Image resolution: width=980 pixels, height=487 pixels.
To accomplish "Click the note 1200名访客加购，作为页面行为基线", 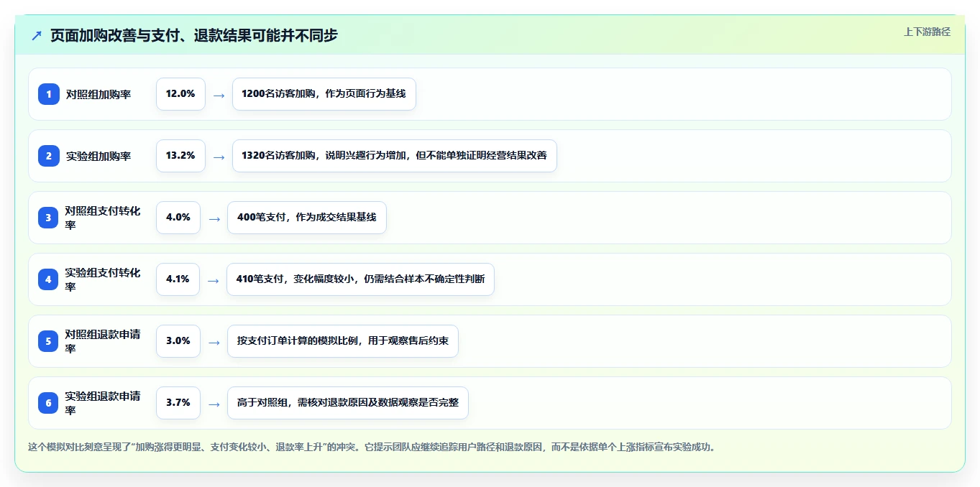I will (324, 94).
